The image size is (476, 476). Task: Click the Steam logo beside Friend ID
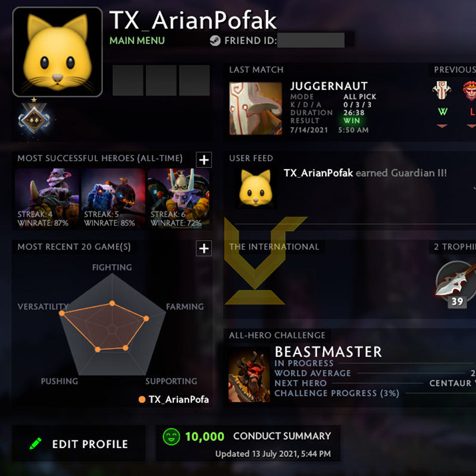(x=215, y=40)
